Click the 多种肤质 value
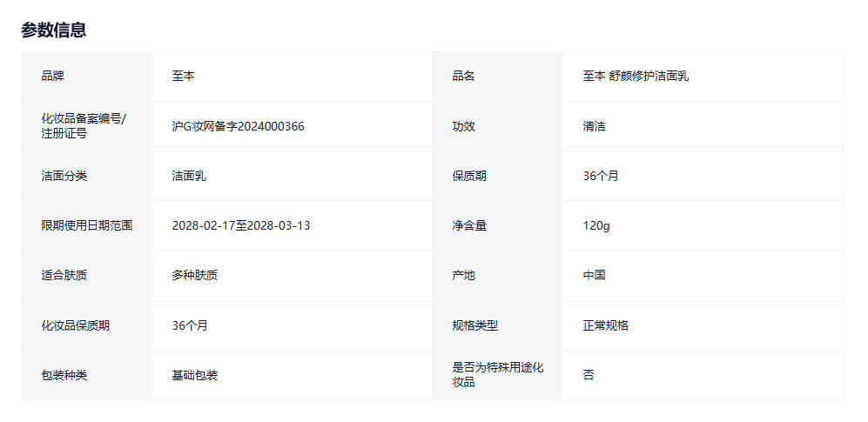The height and width of the screenshot is (422, 868). point(195,275)
